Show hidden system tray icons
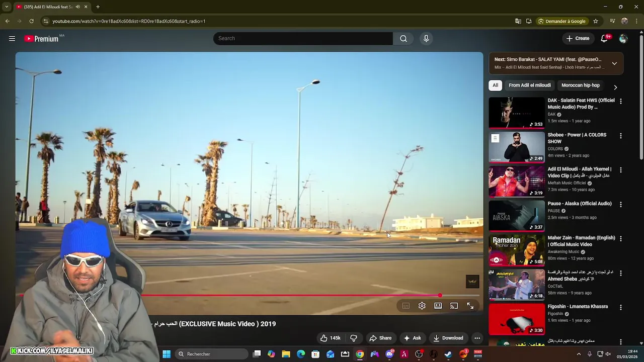The width and height of the screenshot is (644, 362). coord(579,354)
